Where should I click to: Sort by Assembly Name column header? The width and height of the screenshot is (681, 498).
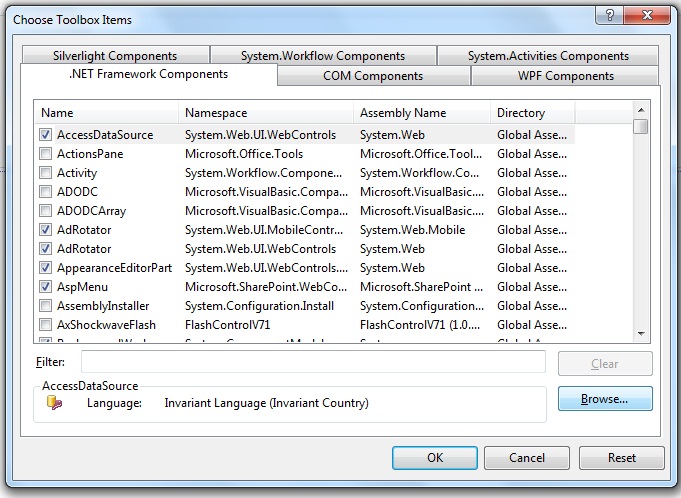click(422, 113)
